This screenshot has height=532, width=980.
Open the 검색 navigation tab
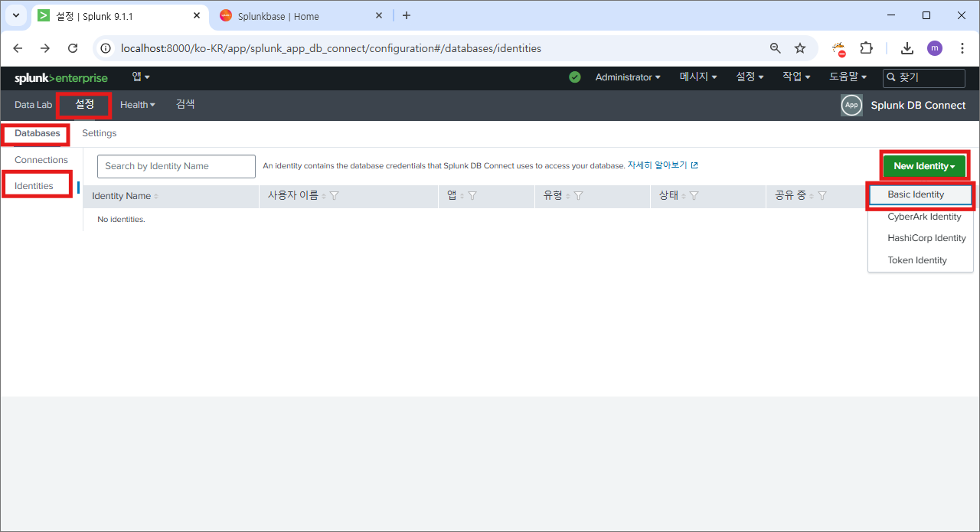(185, 104)
